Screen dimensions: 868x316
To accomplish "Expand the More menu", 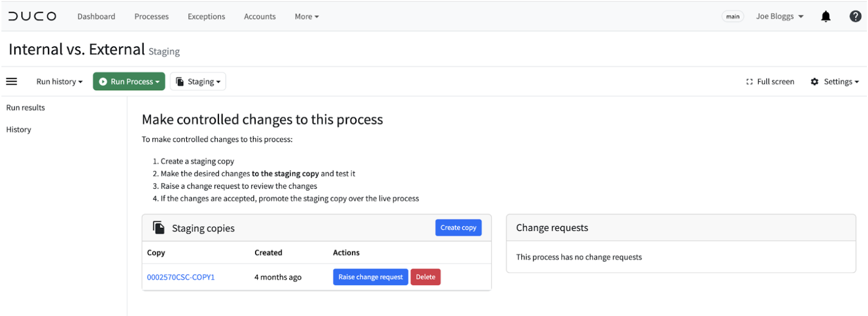I will [307, 16].
